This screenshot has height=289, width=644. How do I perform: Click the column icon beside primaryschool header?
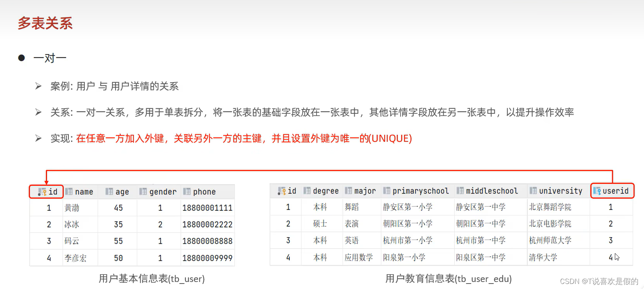(387, 191)
